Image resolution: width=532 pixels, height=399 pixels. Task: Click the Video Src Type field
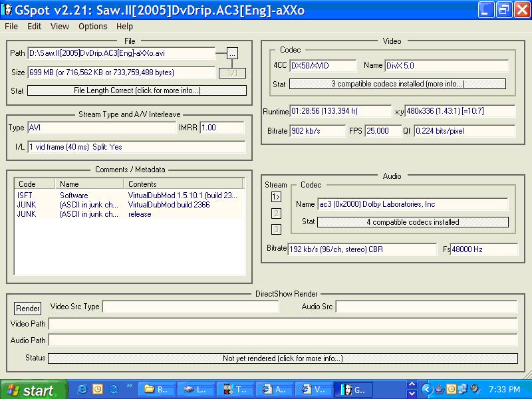point(190,307)
